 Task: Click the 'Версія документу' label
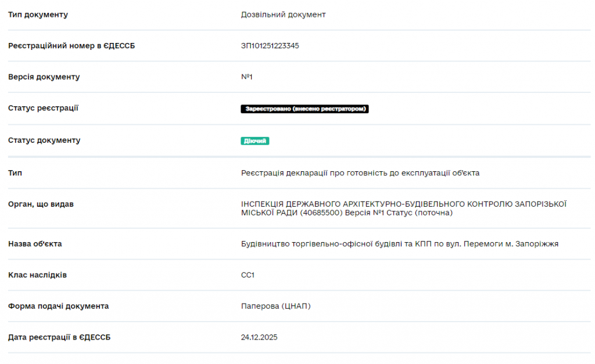[44, 77]
